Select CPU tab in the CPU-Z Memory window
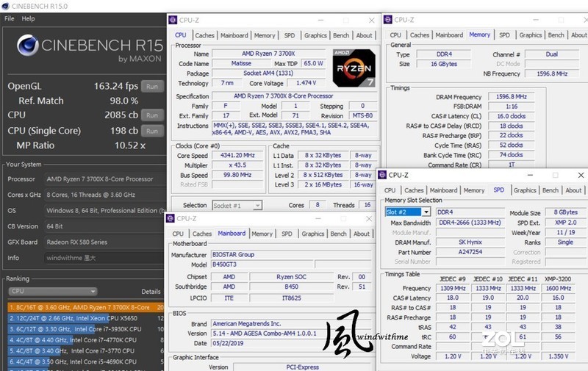 point(395,35)
